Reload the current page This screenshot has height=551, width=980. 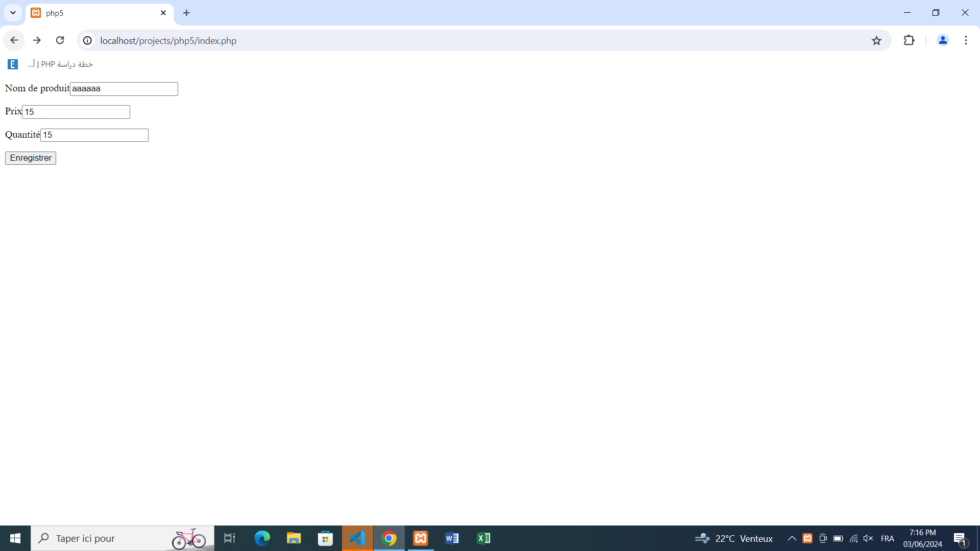coord(60,40)
